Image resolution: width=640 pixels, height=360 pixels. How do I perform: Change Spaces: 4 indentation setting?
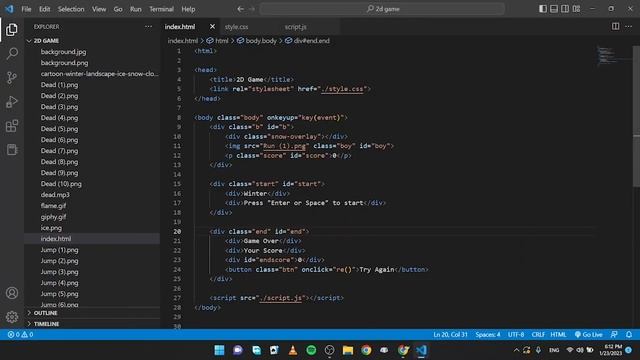coord(487,334)
